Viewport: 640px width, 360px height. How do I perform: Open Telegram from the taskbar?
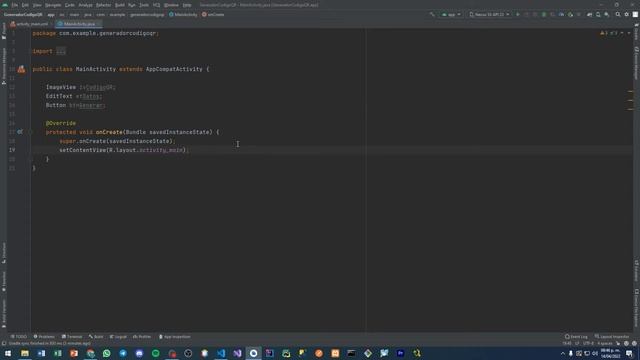(x=123, y=353)
